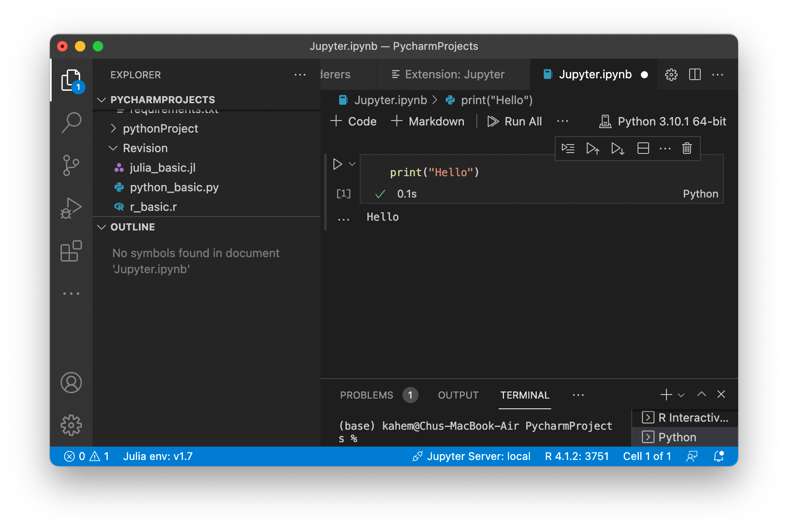
Task: Click the Run All button
Action: tap(515, 121)
